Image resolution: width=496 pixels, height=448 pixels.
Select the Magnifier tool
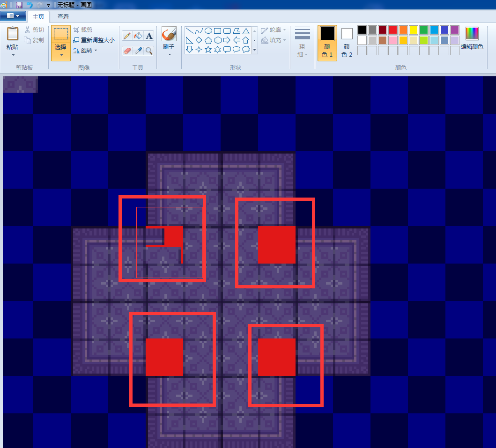pos(149,51)
